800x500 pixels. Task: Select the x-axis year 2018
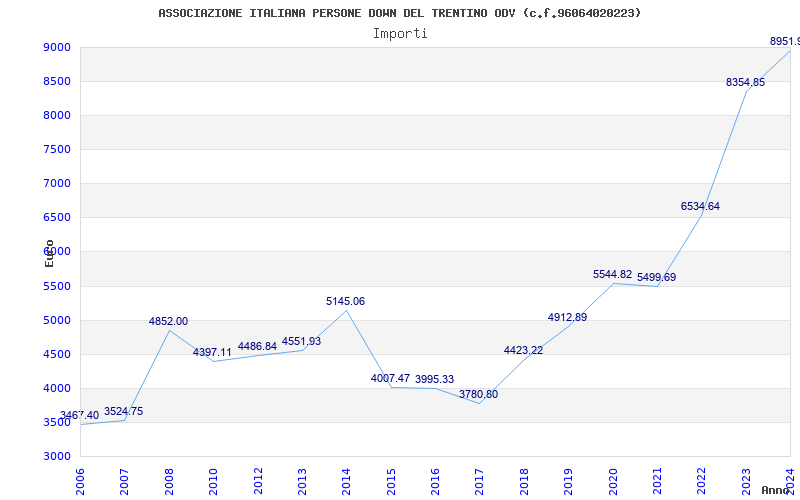[524, 482]
